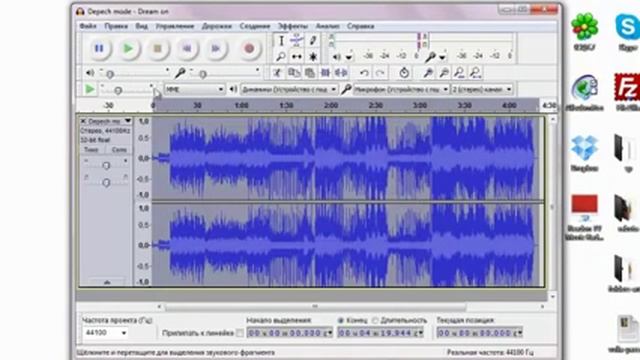Viewport: 640px width, 360px height.
Task: Open the Создание menu
Action: coord(255,26)
